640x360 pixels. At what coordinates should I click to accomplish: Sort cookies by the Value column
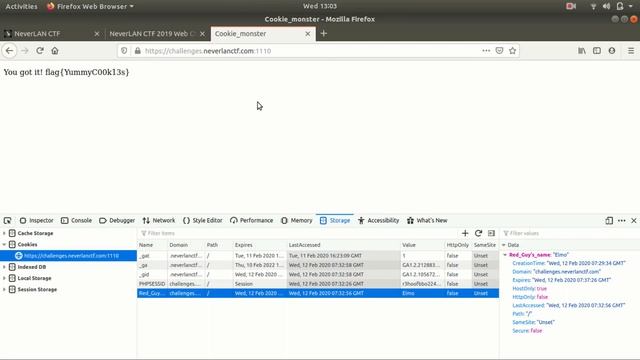[x=422, y=245]
